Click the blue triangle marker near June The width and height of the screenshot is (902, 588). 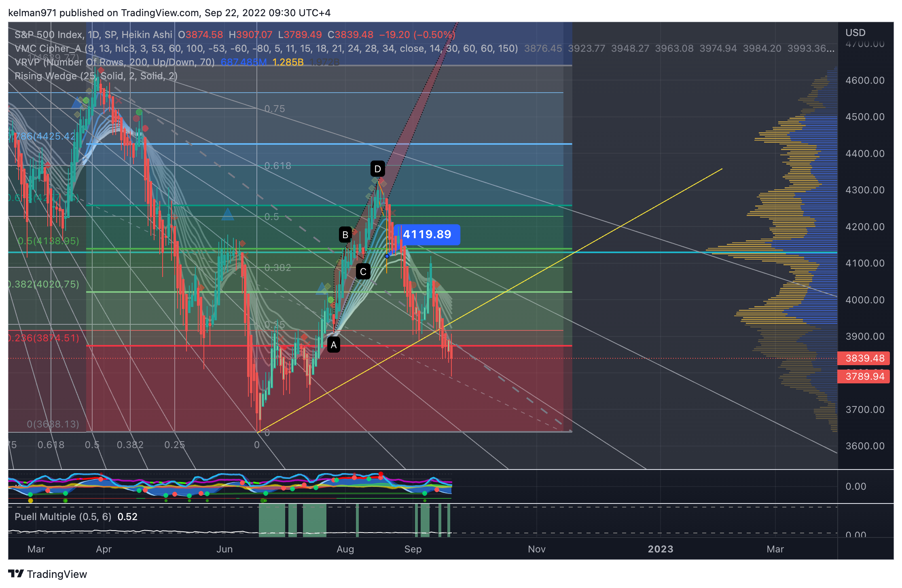click(x=228, y=214)
